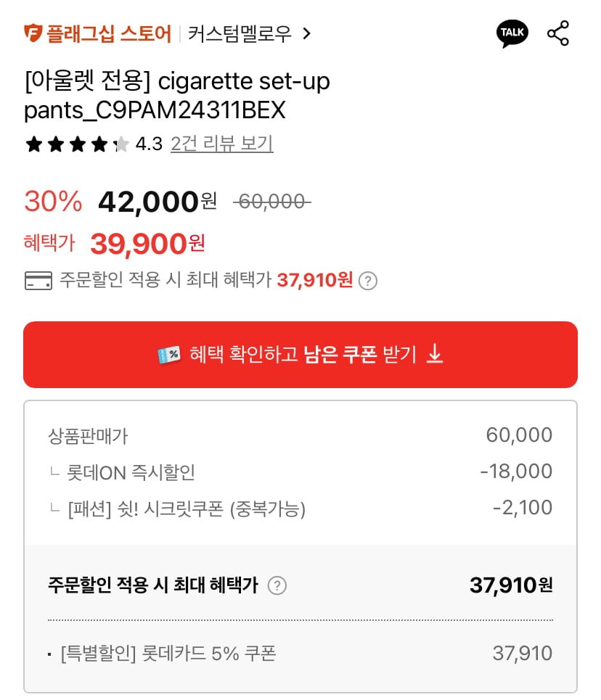Tap the KakaoTalk TALK chat icon
This screenshot has width=601, height=700.
click(512, 33)
